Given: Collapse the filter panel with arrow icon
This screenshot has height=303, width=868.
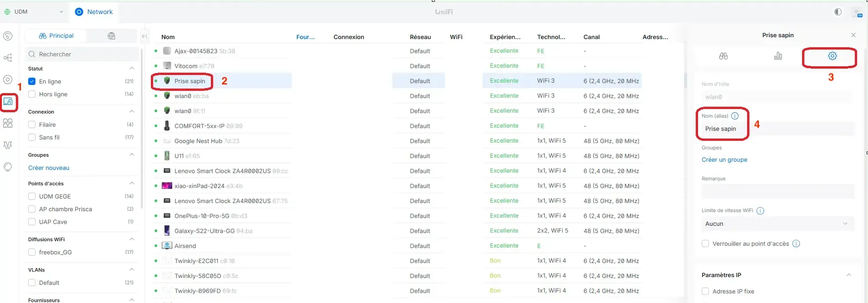Looking at the screenshot, I should (144, 36).
